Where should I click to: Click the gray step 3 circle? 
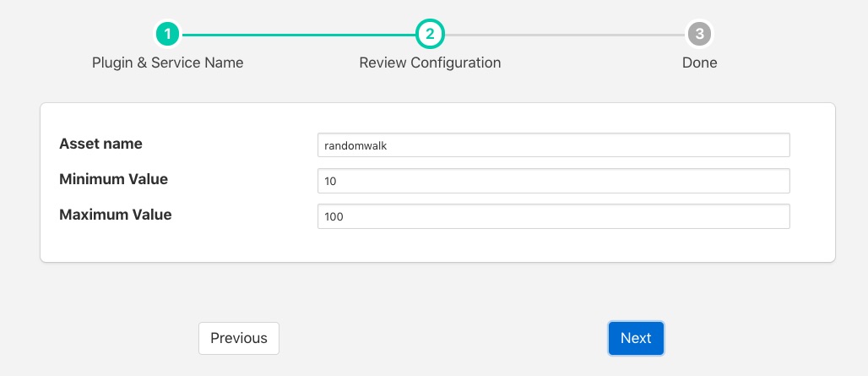point(699,35)
